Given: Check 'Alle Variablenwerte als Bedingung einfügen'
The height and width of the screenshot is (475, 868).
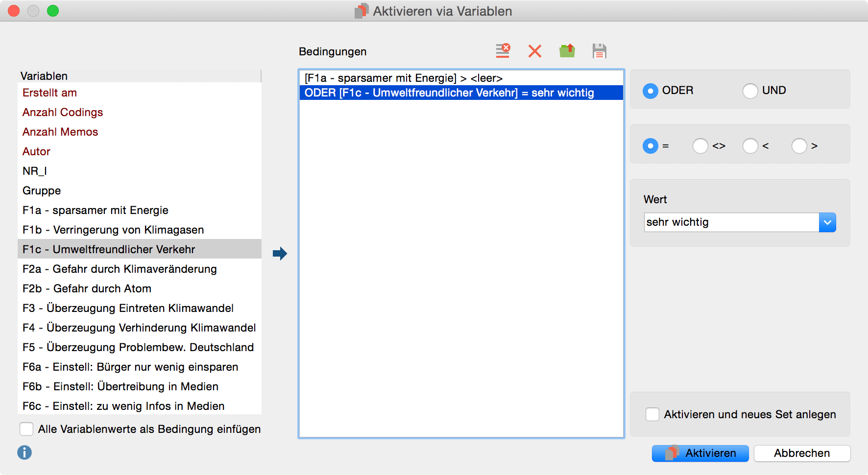Looking at the screenshot, I should (26, 429).
